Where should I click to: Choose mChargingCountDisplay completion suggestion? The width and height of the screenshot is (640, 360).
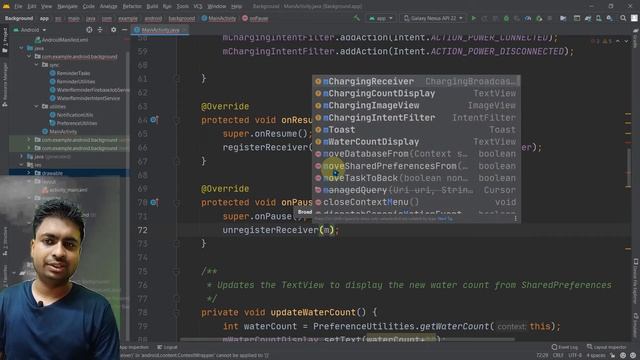pos(416,93)
